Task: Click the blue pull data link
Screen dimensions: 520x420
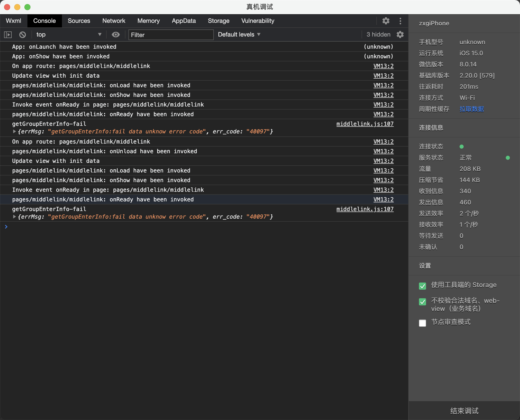Action: (x=472, y=109)
